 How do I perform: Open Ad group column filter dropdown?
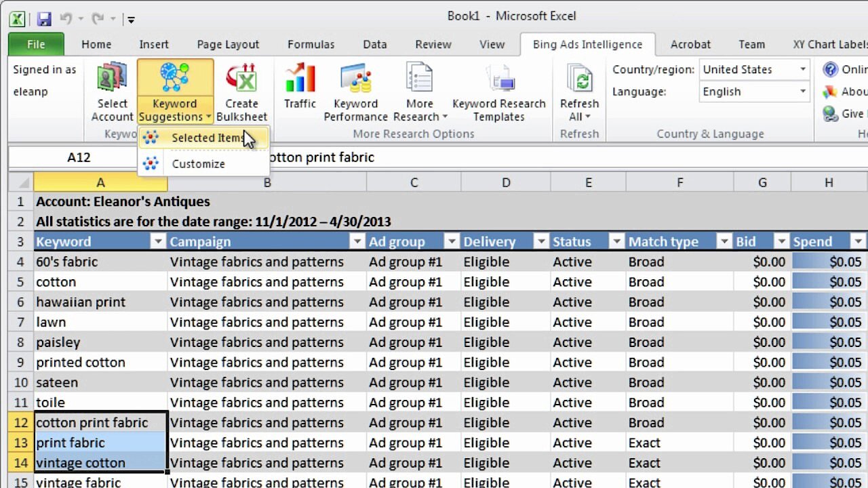[x=452, y=242]
